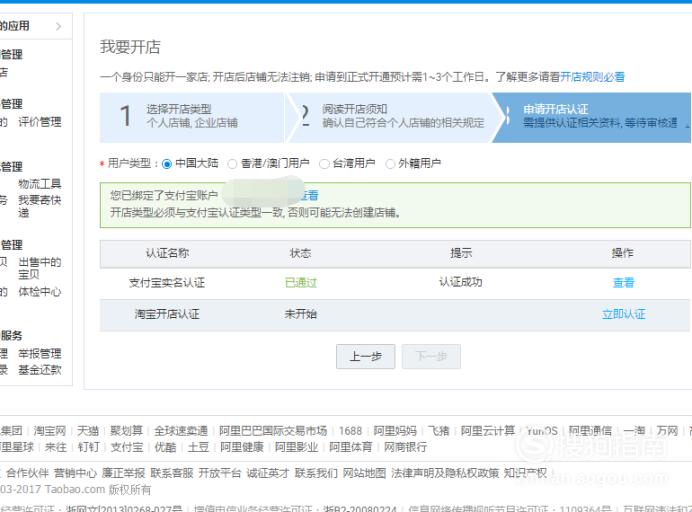692x512 pixels.
Task: Click the 状态 column header
Action: pyautogui.click(x=301, y=253)
